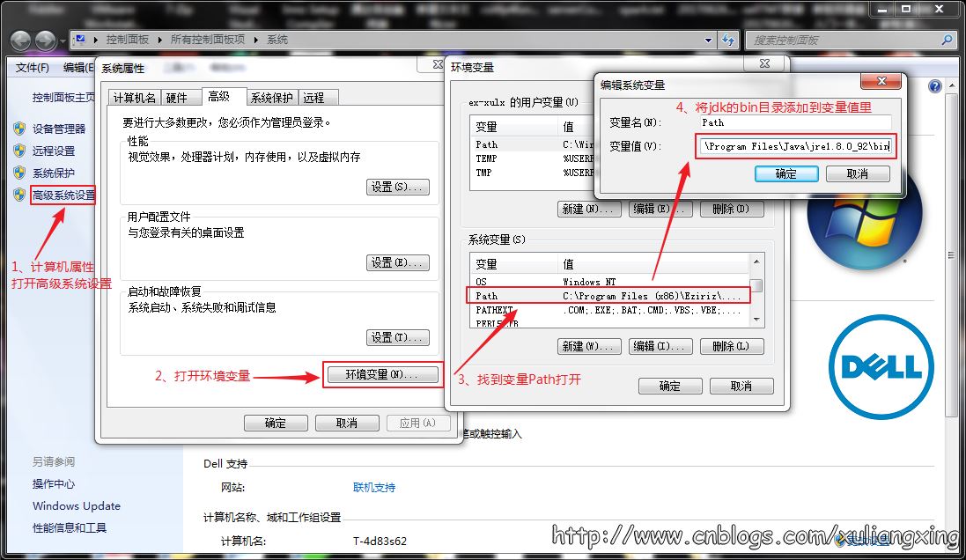Screen dimensions: 966x560
Task: Click the shield icon beside 系统保护
Action: (19, 173)
